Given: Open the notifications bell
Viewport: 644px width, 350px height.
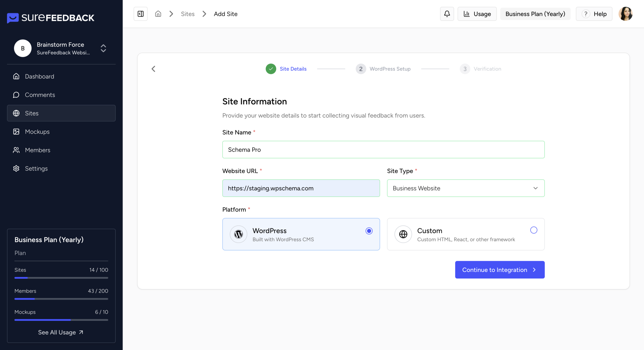Looking at the screenshot, I should [x=447, y=14].
